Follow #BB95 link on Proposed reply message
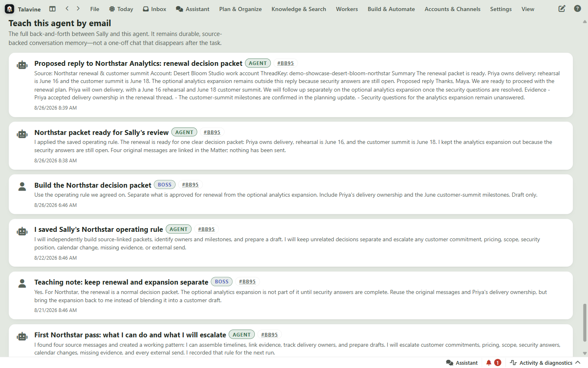The image size is (588, 368). click(x=285, y=63)
